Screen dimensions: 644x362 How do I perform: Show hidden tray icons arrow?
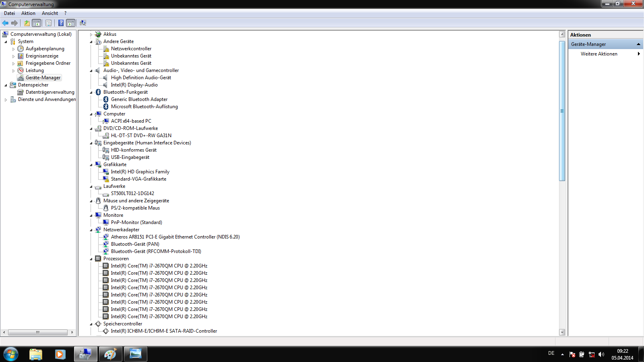pos(562,354)
